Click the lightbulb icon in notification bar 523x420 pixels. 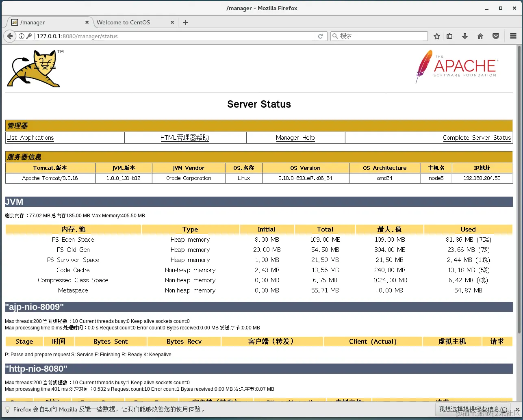pyautogui.click(x=7, y=409)
